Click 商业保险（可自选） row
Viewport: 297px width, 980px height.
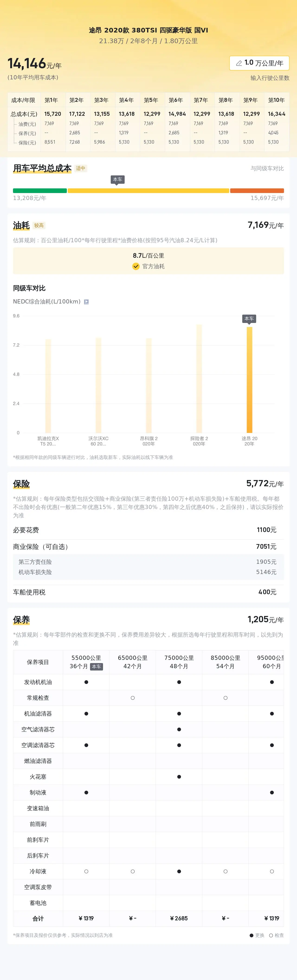pos(148,547)
